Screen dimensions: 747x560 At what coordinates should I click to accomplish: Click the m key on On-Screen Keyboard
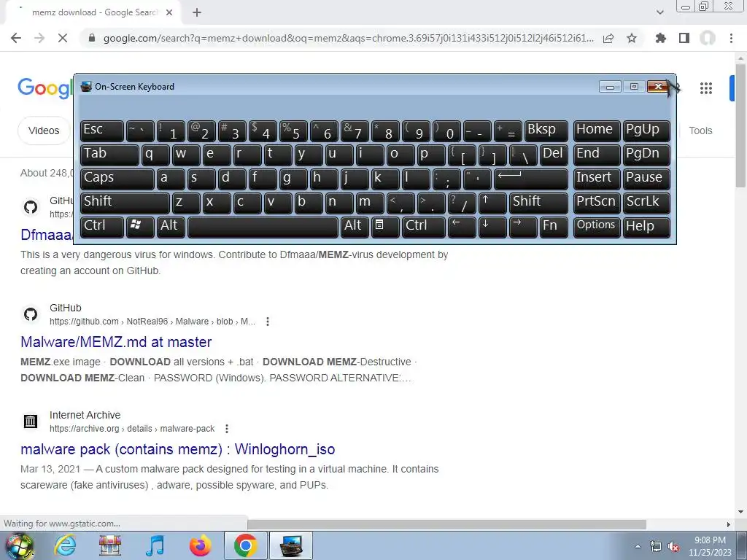tap(370, 203)
